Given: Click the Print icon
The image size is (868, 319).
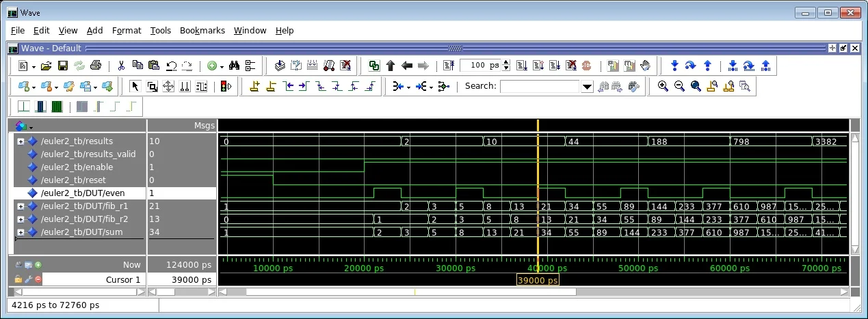Looking at the screenshot, I should point(96,66).
